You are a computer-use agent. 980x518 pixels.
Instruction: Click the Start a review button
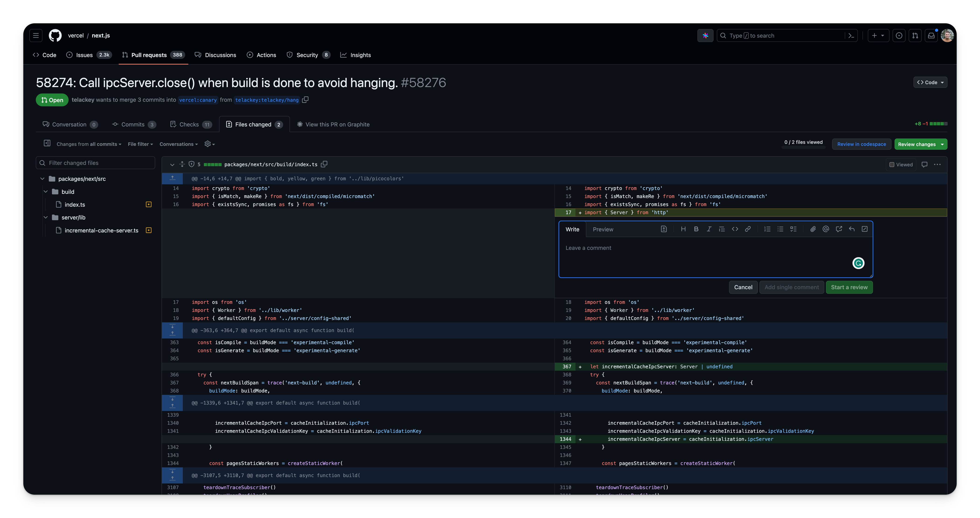pos(849,287)
